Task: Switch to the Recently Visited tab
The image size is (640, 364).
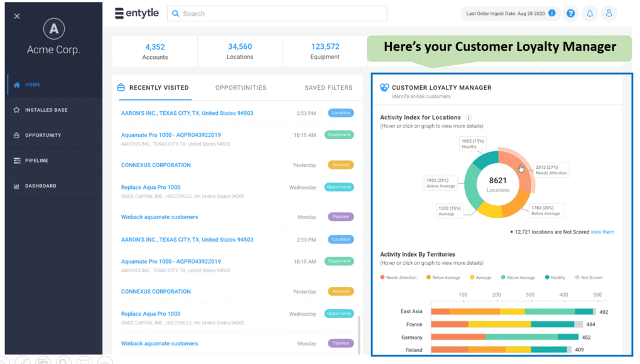Action: [153, 88]
